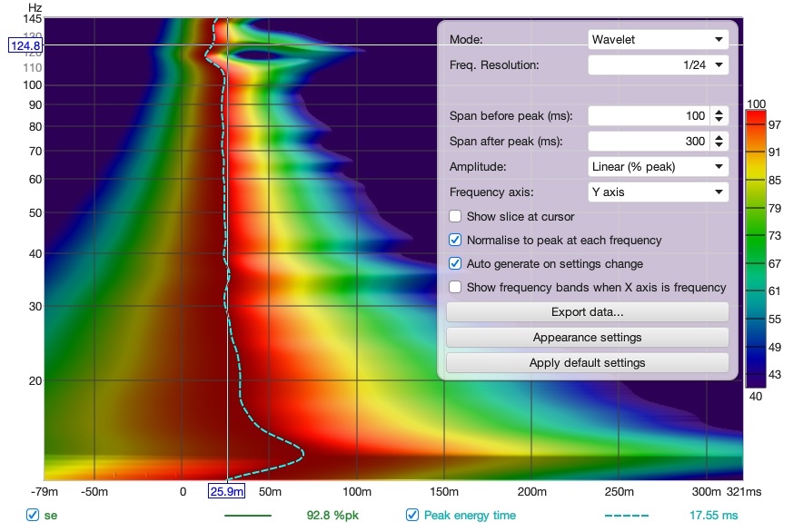Enable Show slice at cursor checkbox
Viewport: 803px width, 532px height.
[x=455, y=216]
